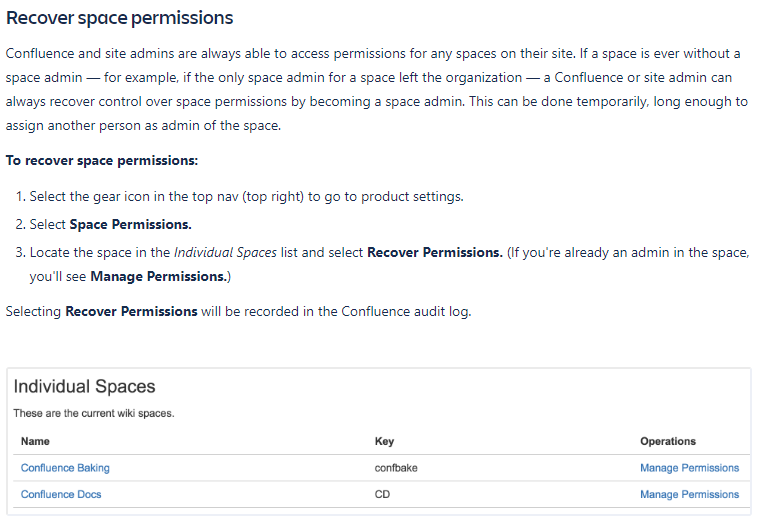Open the Confluence Baking space link
This screenshot has width=765, height=529.
point(65,468)
